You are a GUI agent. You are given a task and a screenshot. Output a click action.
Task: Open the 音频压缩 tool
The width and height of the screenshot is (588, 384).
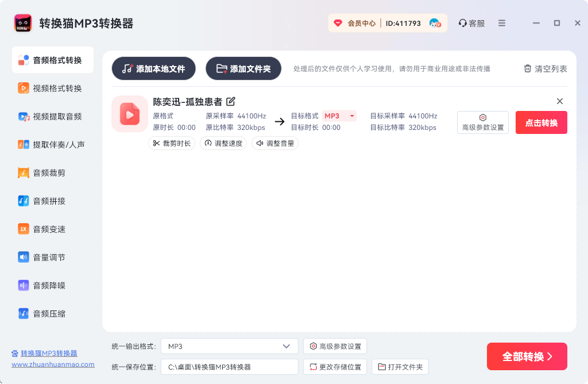[52, 313]
